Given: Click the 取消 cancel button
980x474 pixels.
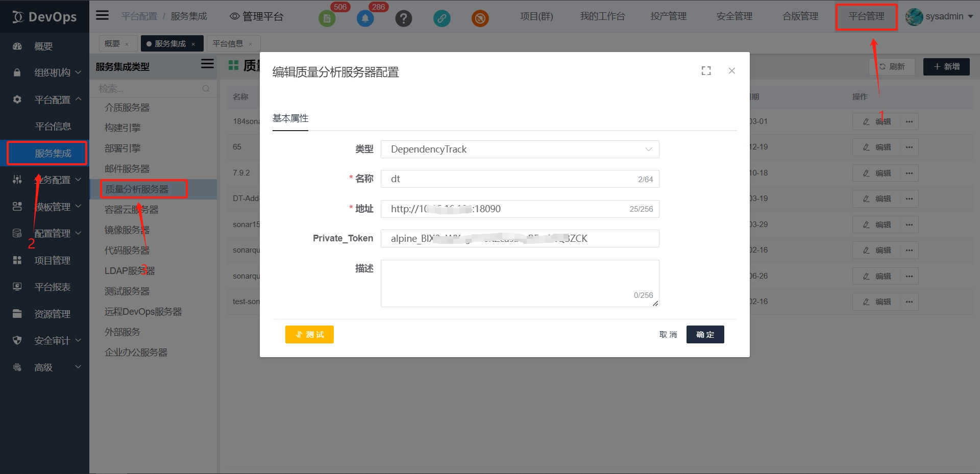Looking at the screenshot, I should coord(668,335).
